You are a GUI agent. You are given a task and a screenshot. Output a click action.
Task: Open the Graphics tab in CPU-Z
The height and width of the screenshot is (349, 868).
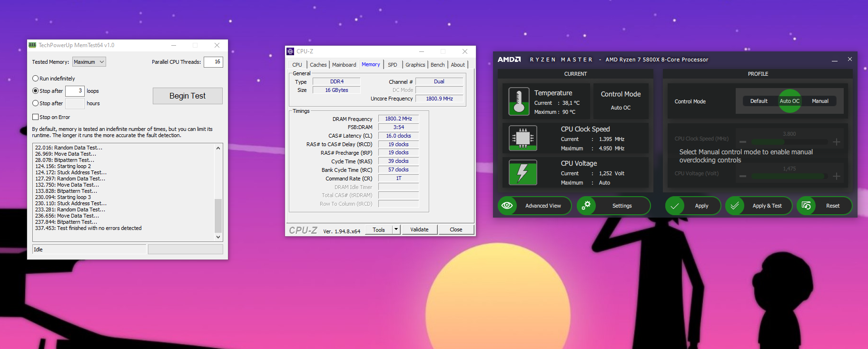[x=415, y=65]
